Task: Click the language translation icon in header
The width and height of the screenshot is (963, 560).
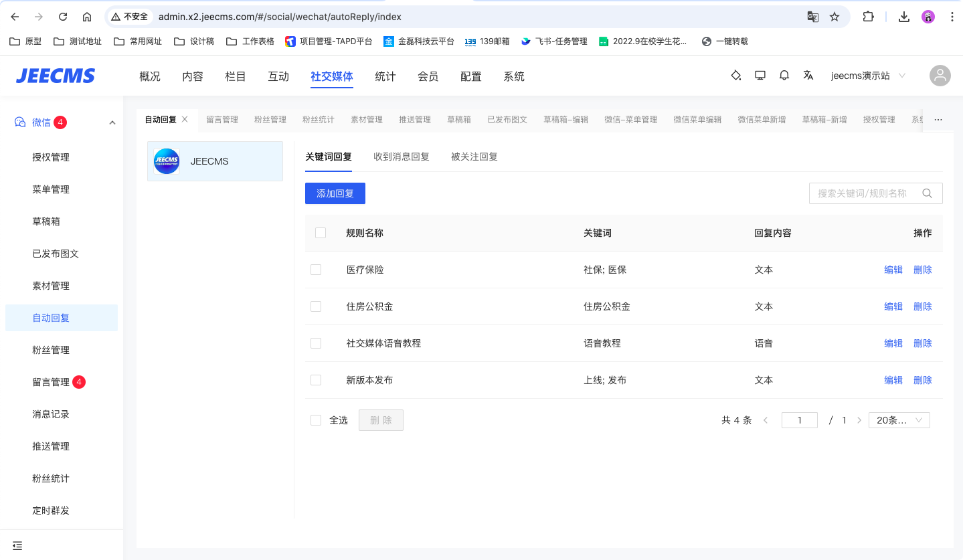Action: click(x=808, y=76)
